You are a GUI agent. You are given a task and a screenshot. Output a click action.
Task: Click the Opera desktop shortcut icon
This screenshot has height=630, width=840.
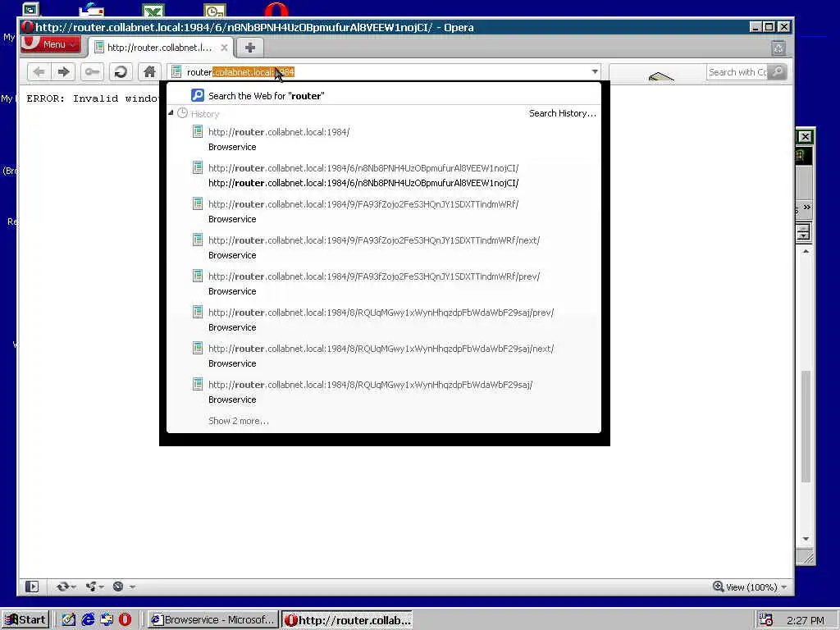click(x=276, y=9)
